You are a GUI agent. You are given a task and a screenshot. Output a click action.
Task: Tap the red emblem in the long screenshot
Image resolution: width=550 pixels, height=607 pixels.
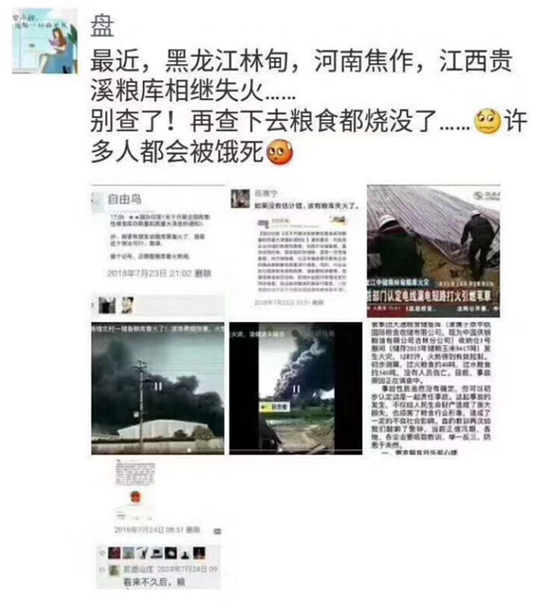coord(134,497)
